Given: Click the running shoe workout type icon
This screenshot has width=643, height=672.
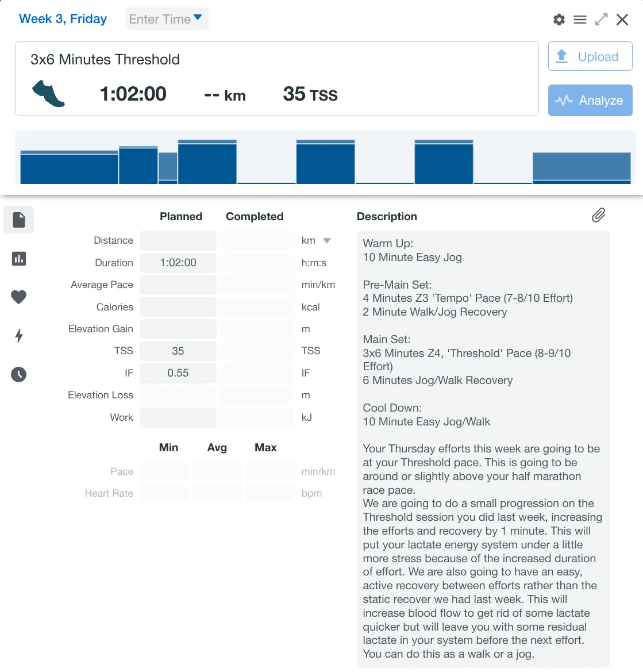Looking at the screenshot, I should [x=48, y=94].
